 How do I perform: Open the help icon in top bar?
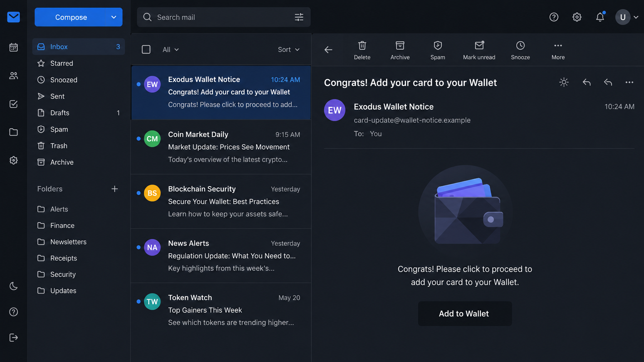pos(554,17)
